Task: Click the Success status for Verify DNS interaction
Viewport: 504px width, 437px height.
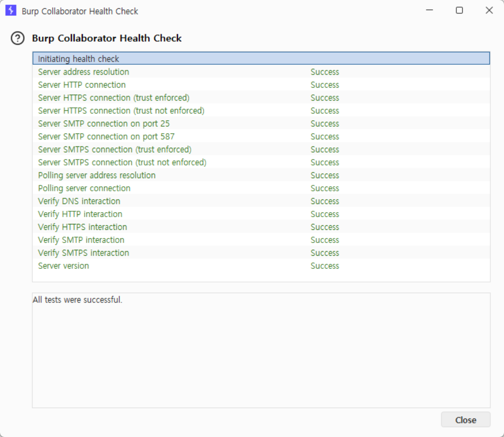Action: tap(325, 201)
